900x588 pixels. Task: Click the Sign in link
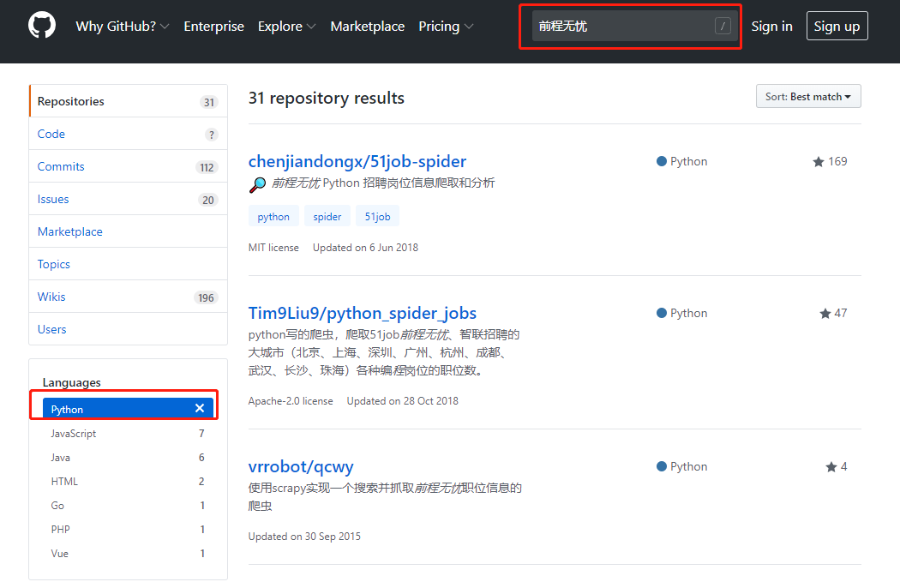(771, 27)
